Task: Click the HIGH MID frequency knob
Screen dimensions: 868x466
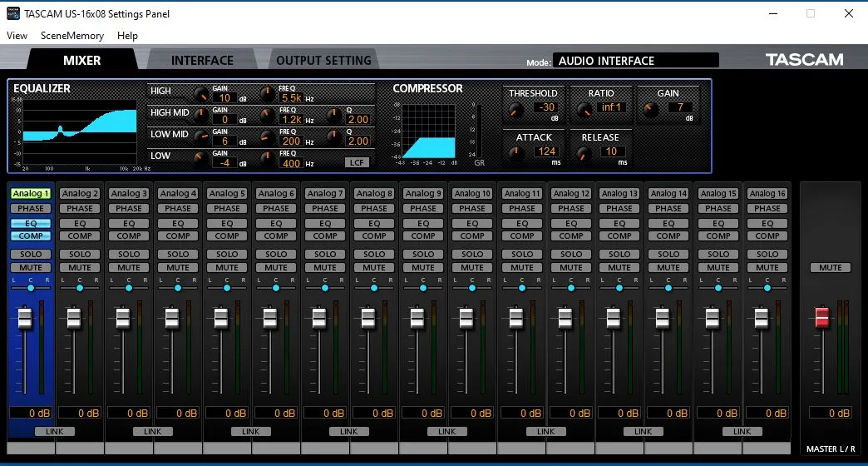Action: tap(268, 116)
